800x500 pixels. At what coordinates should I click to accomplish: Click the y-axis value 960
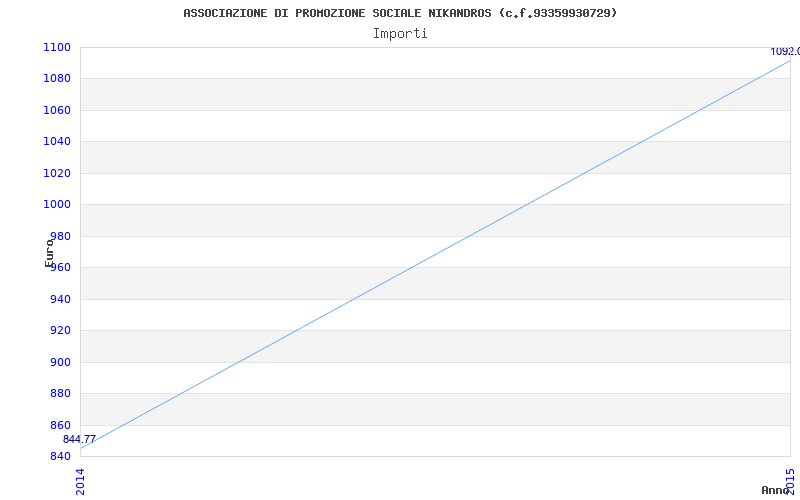point(60,267)
